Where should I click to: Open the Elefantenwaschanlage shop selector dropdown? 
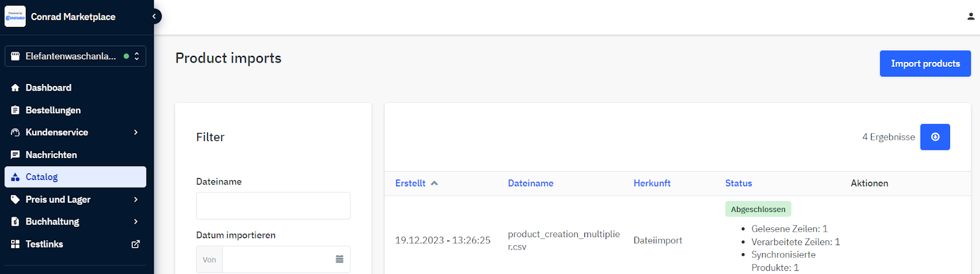(x=75, y=56)
